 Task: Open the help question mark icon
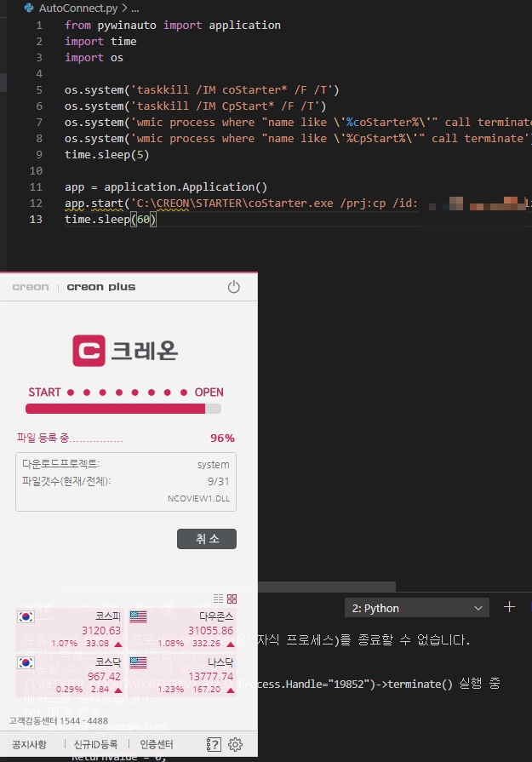pos(214,744)
